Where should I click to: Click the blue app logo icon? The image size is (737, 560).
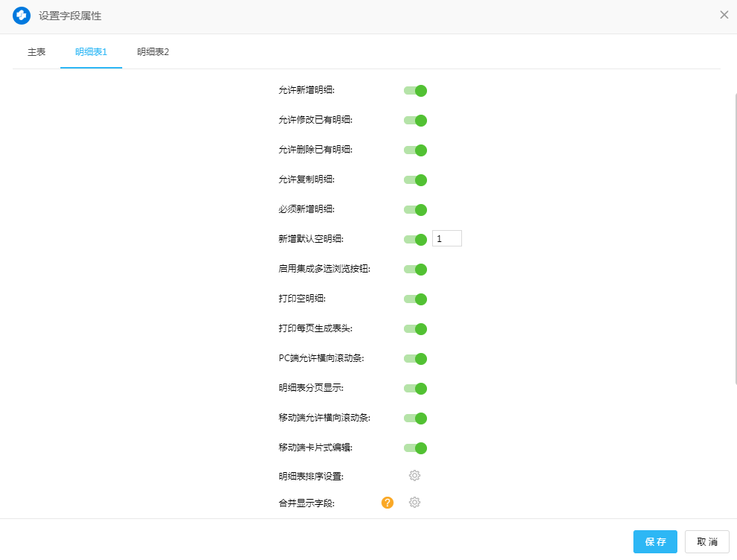tap(22, 15)
